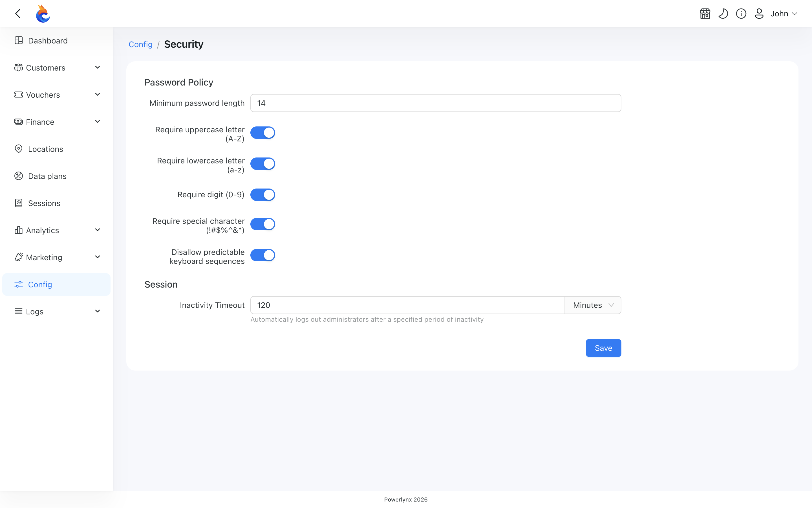Click the Config sliders icon
The width and height of the screenshot is (812, 508).
19,284
